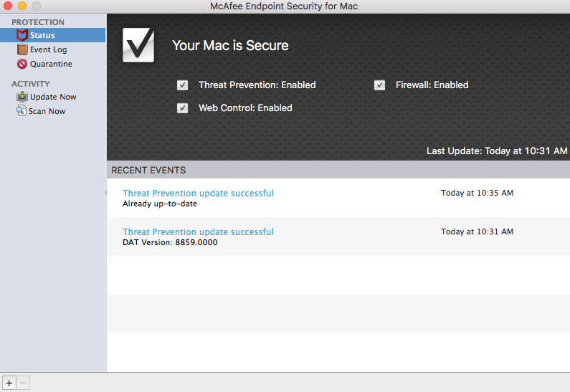Click the large secure checkmark icon

[x=139, y=45]
